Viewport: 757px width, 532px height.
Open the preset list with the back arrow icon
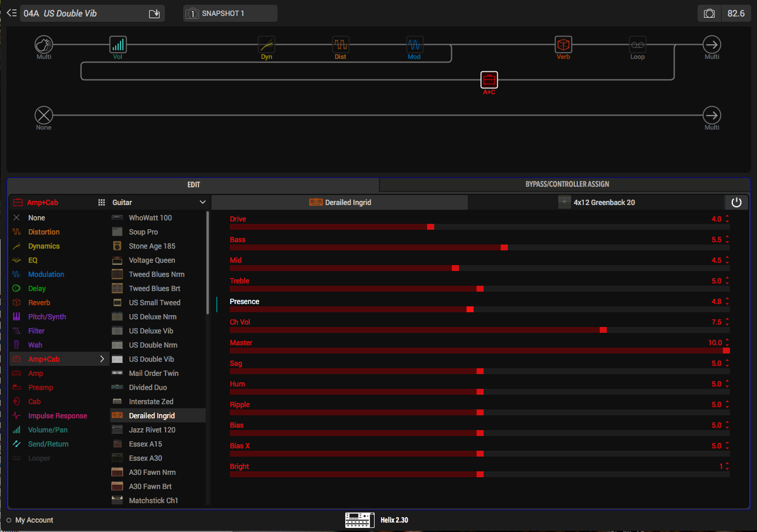coord(12,13)
